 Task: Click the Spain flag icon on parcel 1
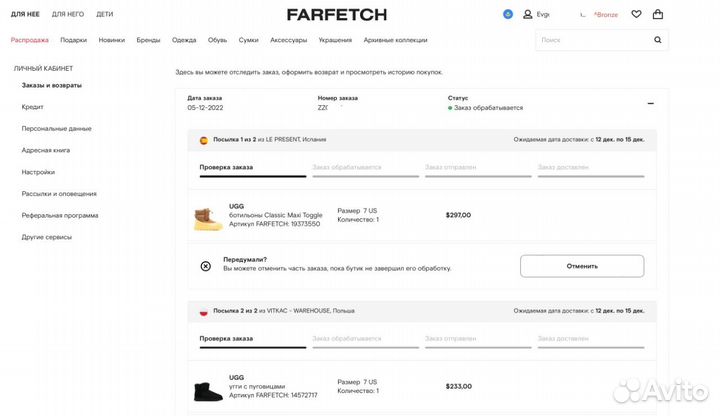coord(203,141)
